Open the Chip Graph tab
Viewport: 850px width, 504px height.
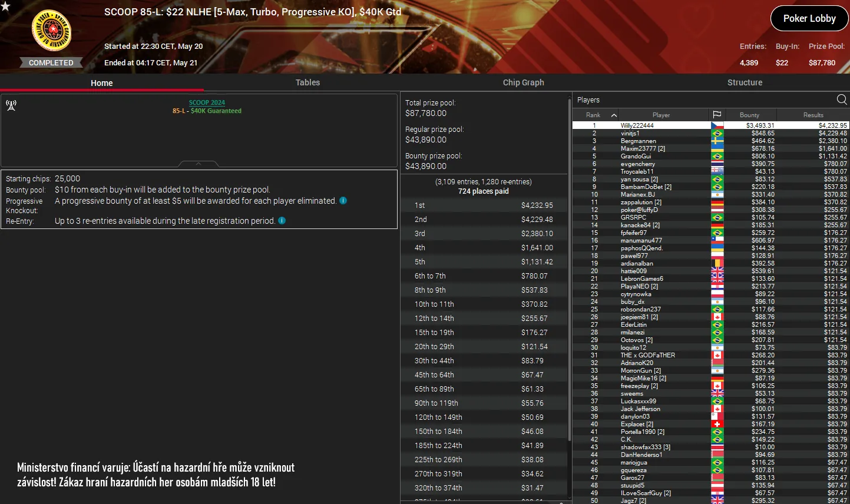[x=523, y=82]
